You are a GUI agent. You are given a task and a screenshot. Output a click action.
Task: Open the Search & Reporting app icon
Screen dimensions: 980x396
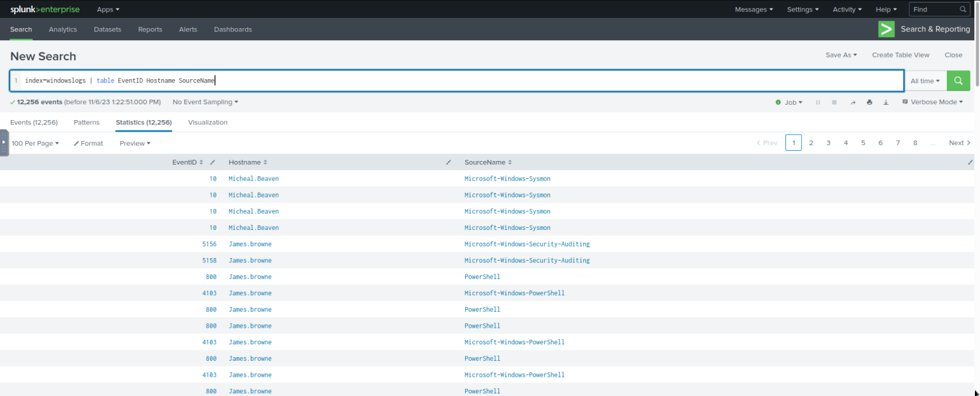[x=886, y=29]
